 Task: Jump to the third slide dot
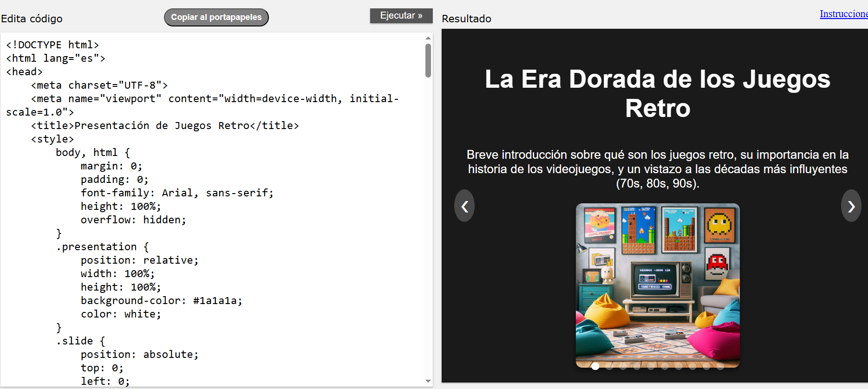coord(623,366)
